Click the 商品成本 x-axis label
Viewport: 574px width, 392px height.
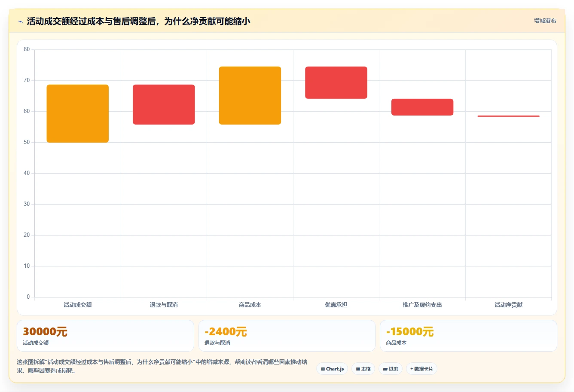[x=250, y=305]
